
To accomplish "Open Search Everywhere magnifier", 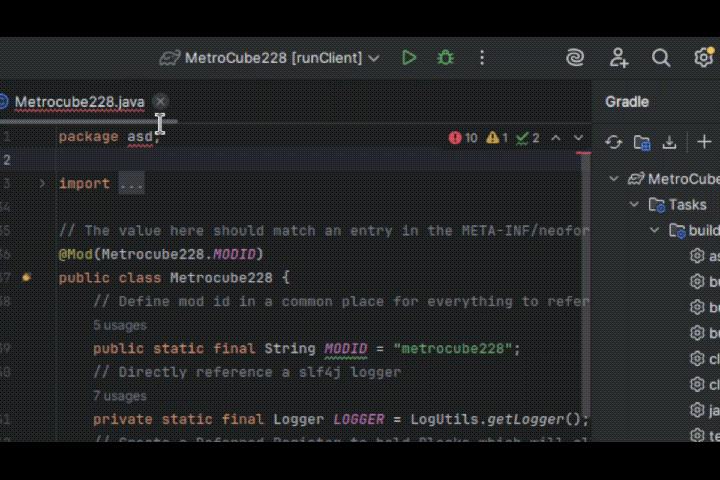I will (661, 58).
